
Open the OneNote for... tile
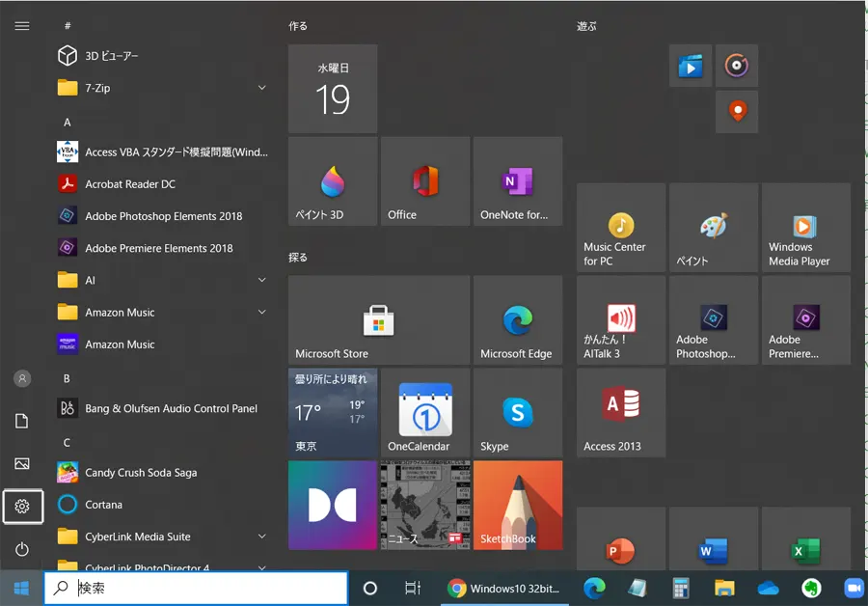pos(518,181)
